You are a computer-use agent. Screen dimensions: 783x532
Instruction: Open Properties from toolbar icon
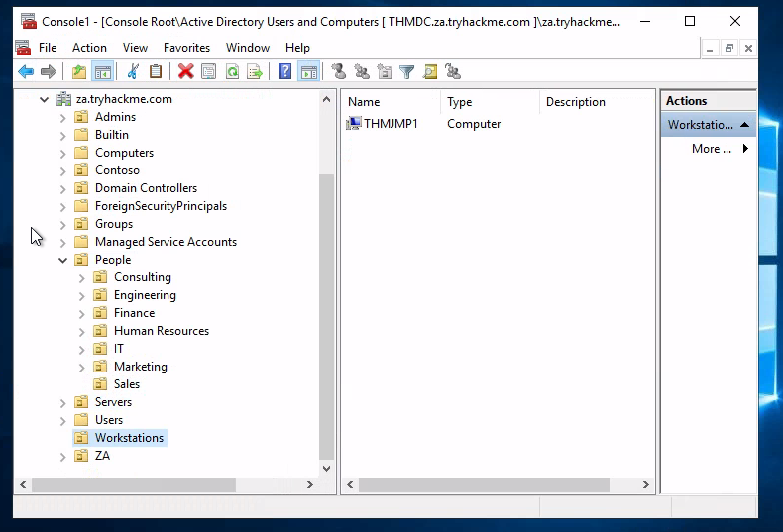point(209,72)
